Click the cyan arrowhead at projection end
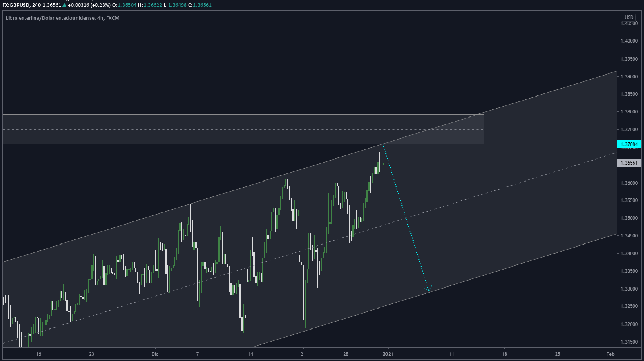This screenshot has height=361, width=644. (x=428, y=289)
